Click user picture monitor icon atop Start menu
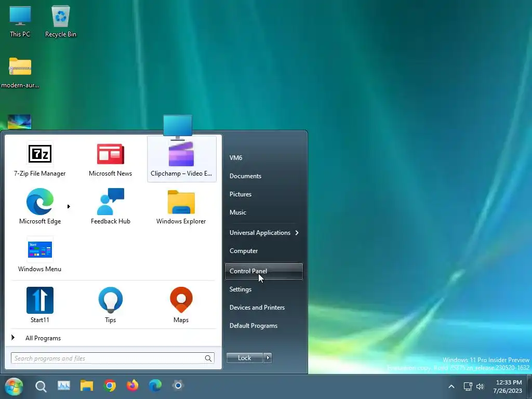 pos(178,127)
